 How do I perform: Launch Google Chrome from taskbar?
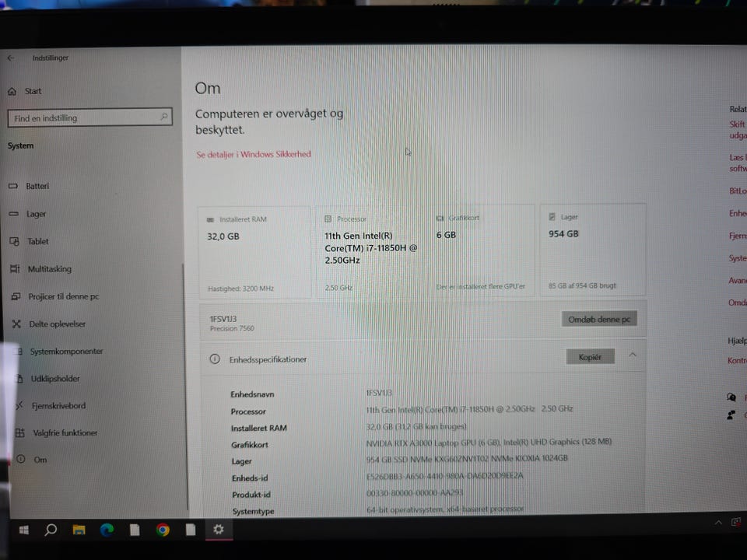tap(163, 530)
